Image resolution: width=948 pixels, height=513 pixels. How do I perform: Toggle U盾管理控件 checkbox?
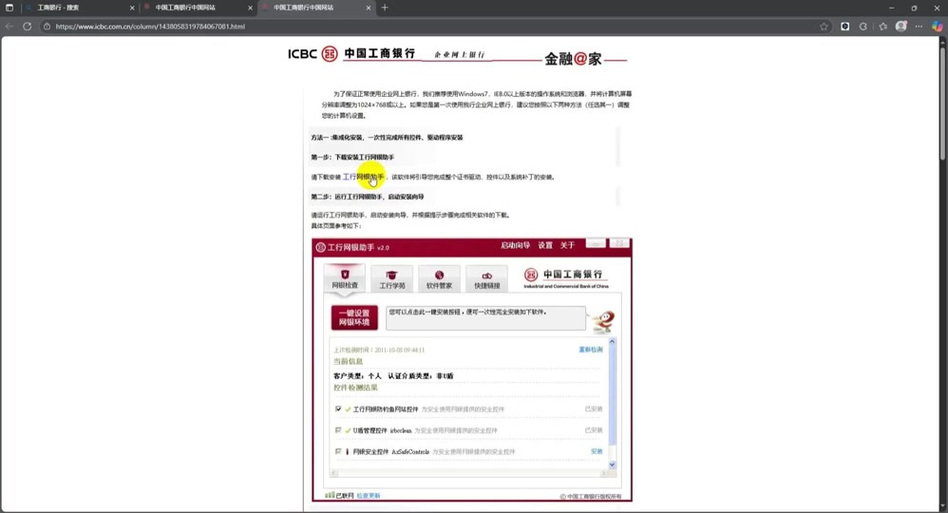pos(338,430)
